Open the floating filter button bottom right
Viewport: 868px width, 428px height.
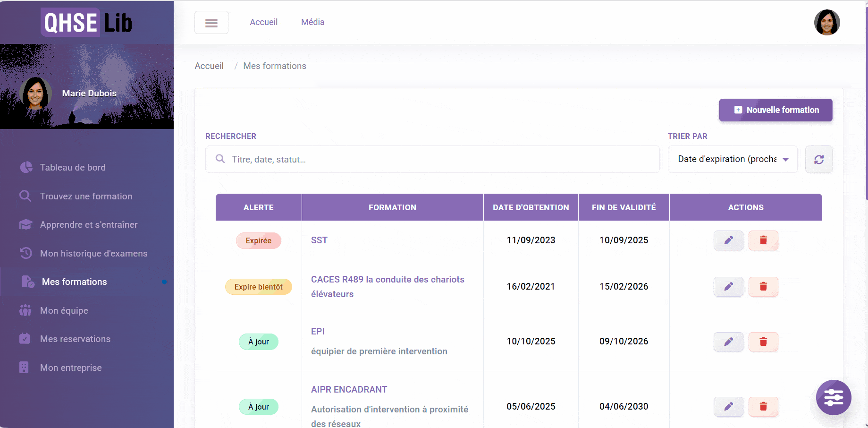834,398
